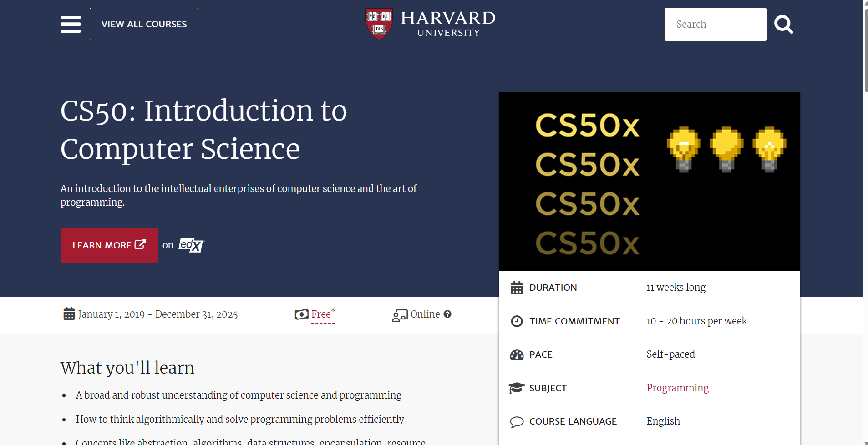
Task: Click the Pace speedometer icon
Action: [x=517, y=354]
